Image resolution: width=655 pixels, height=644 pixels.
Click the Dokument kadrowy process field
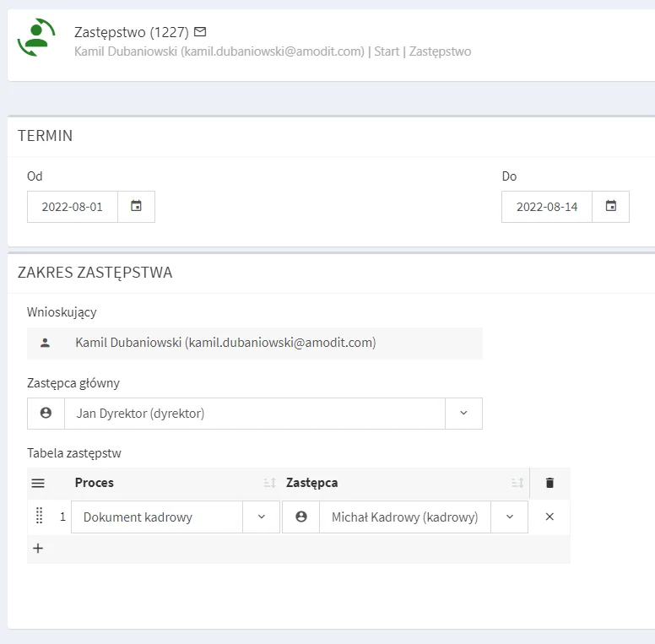click(x=157, y=517)
